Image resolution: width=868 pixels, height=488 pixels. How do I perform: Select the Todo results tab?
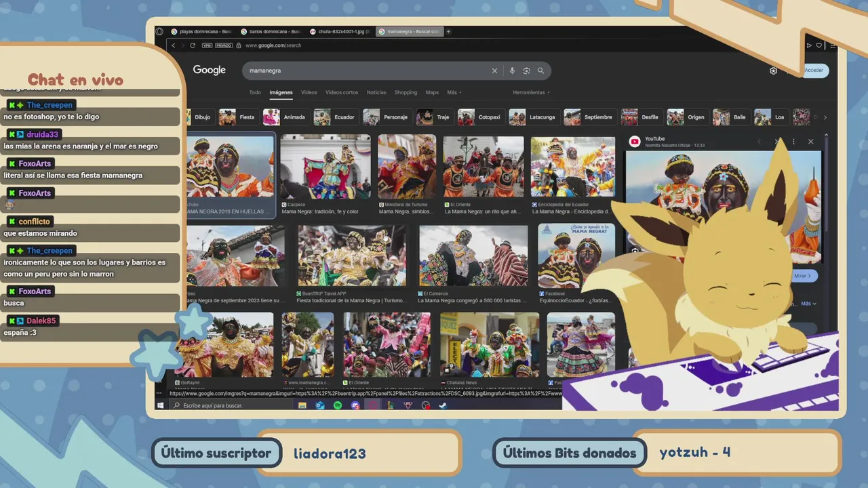click(255, 92)
